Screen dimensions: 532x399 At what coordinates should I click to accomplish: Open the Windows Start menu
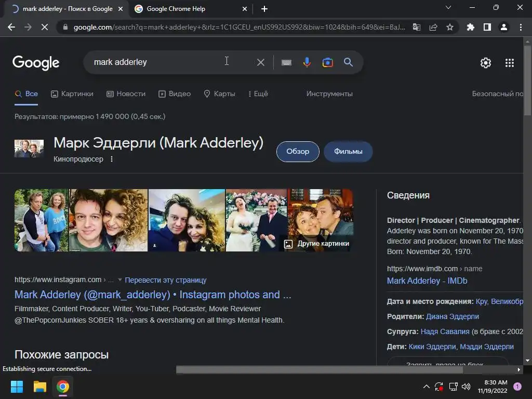(x=17, y=387)
